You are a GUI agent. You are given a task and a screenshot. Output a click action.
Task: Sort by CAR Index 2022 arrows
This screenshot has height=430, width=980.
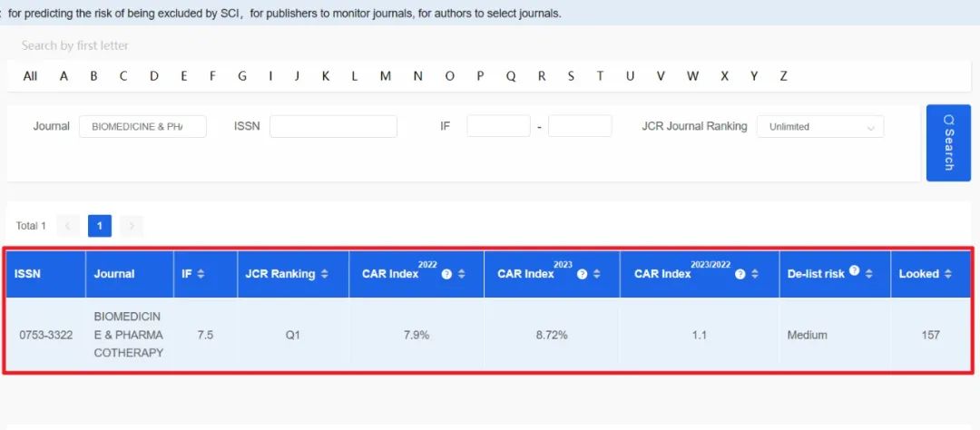461,274
